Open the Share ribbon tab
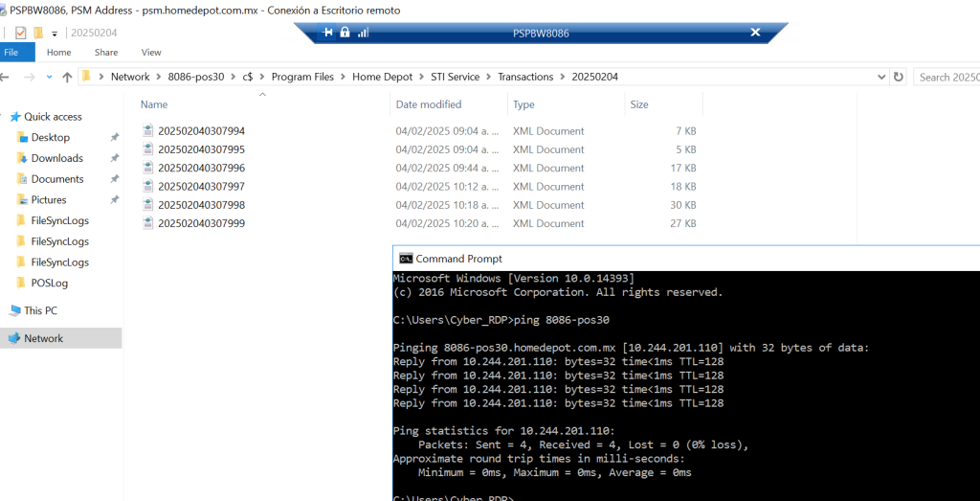The height and width of the screenshot is (501, 980). click(x=106, y=53)
